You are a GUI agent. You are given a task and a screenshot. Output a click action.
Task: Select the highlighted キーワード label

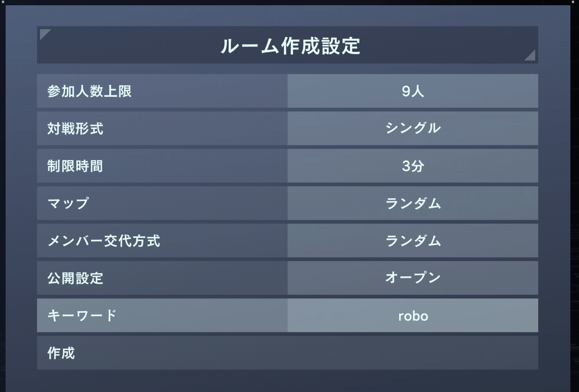pos(82,316)
